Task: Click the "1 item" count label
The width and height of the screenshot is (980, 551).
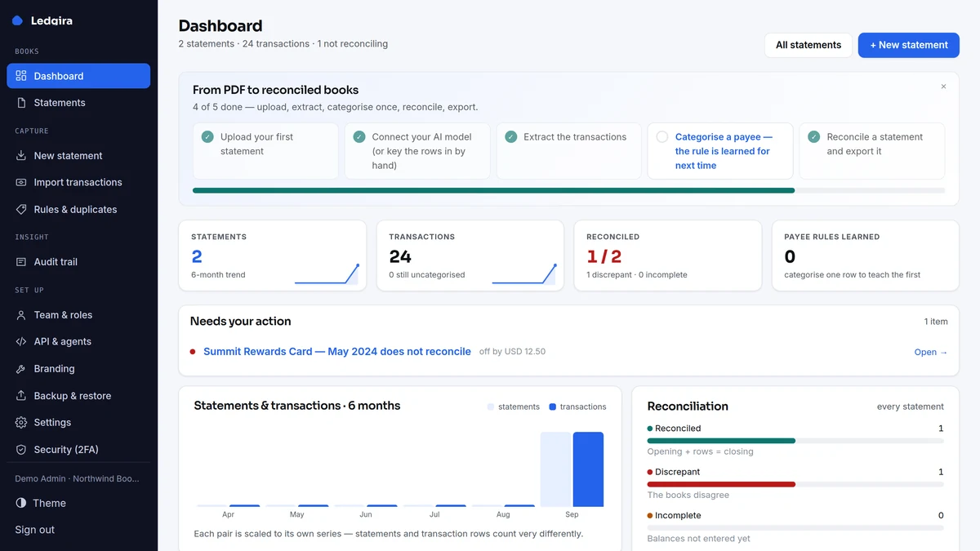Action: pos(936,322)
